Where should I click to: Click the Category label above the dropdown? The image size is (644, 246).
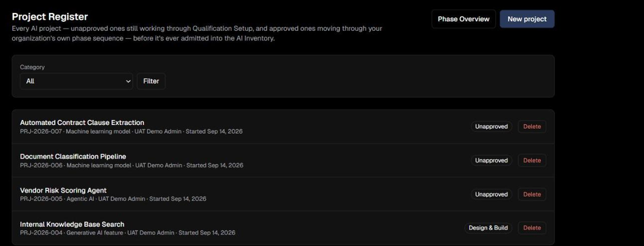click(x=32, y=67)
